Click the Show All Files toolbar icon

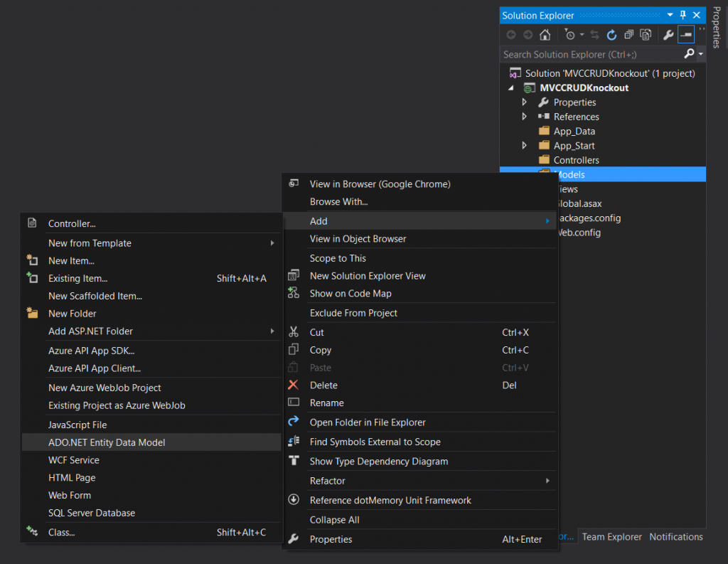pos(646,34)
